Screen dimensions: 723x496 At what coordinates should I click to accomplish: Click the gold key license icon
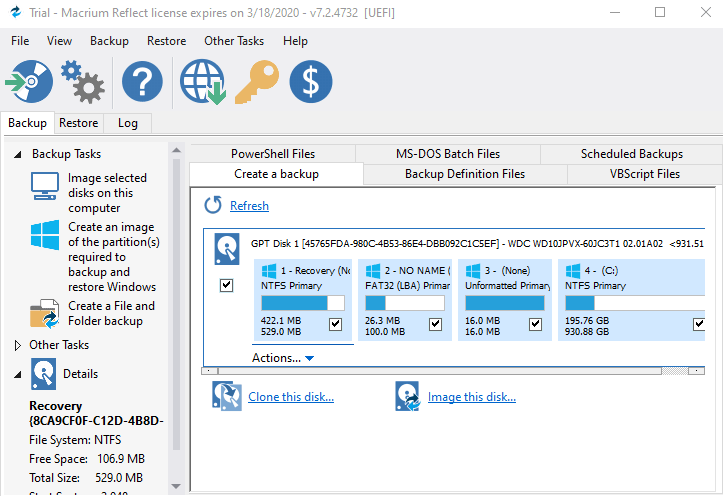[257, 82]
